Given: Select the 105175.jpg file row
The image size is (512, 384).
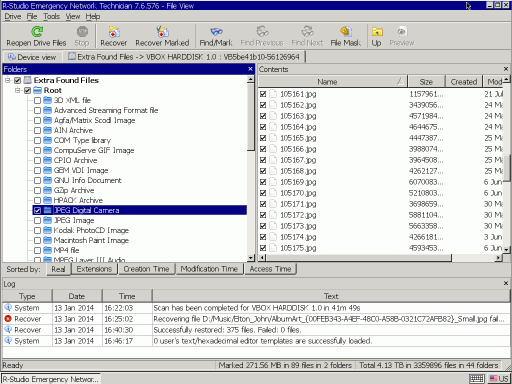Looking at the screenshot, I should [380, 248].
